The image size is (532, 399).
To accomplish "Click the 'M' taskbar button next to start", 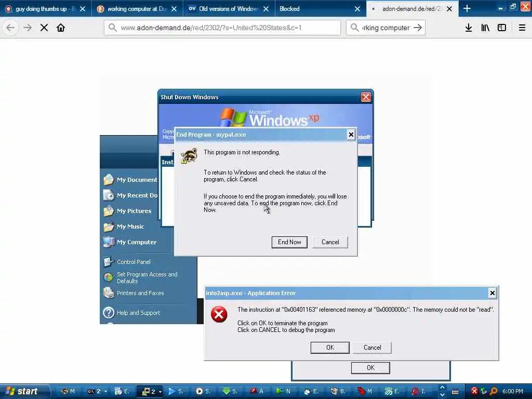I will click(x=68, y=391).
